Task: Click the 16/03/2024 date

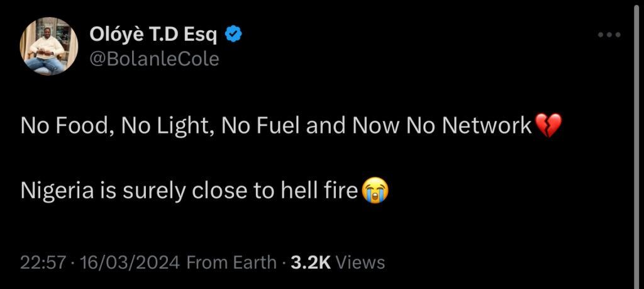Action: click(130, 262)
